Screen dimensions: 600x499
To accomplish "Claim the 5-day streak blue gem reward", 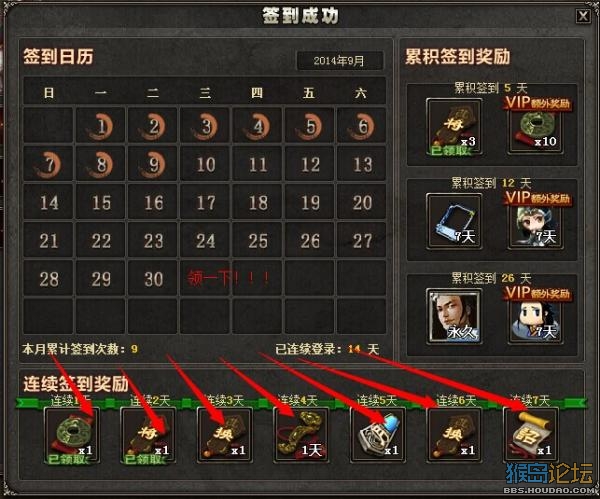I will (378, 435).
